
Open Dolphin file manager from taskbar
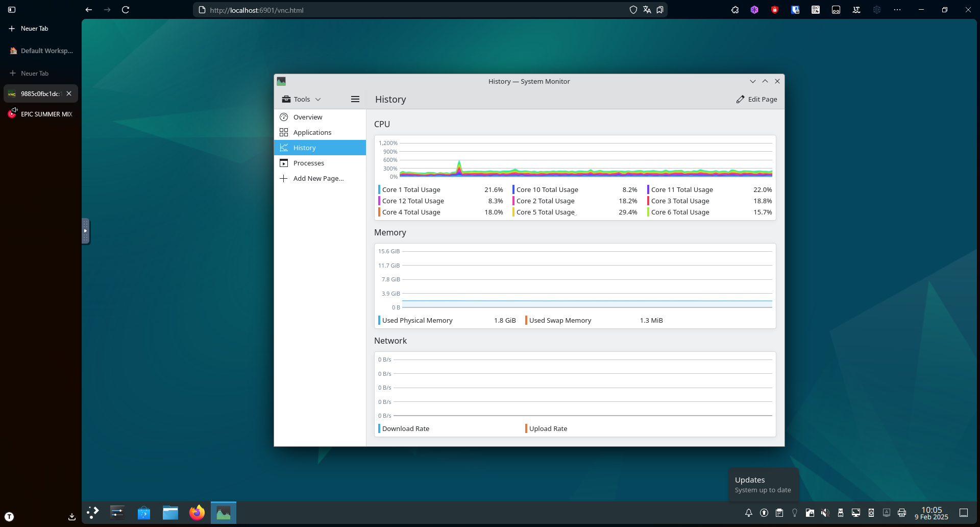(170, 513)
